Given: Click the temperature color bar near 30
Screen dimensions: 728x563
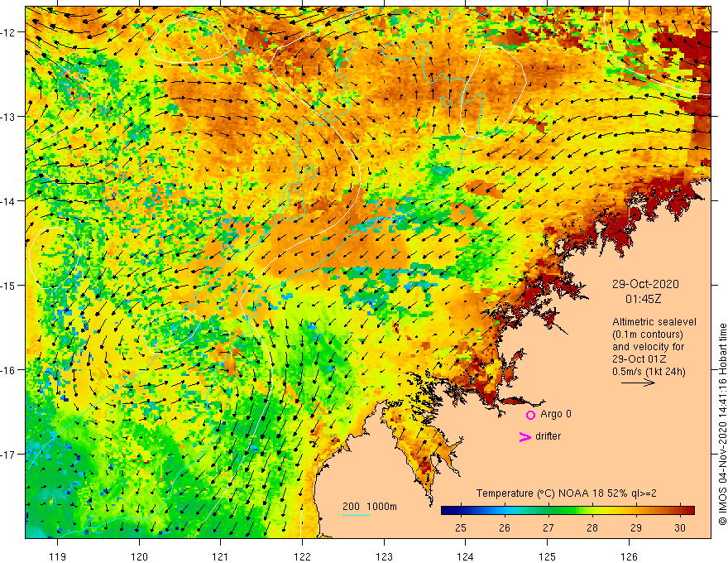Looking at the screenshot, I should (680, 510).
